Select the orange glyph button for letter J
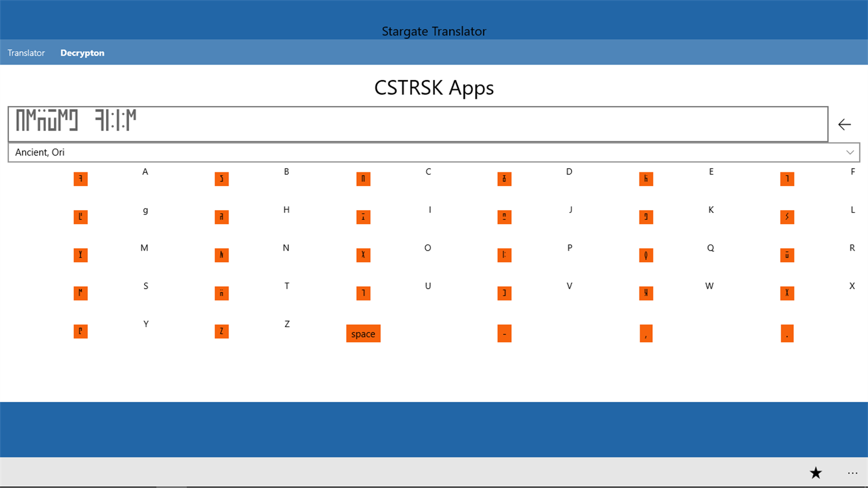868x488 pixels. (505, 217)
